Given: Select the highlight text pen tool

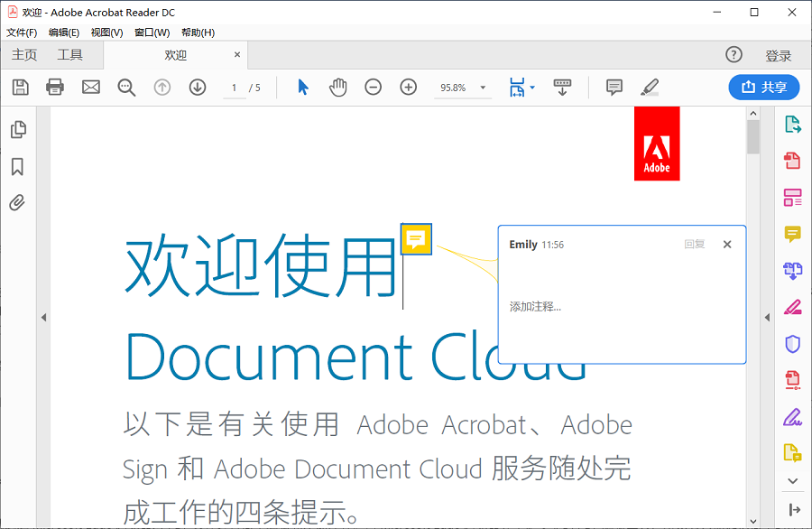Looking at the screenshot, I should pos(650,88).
